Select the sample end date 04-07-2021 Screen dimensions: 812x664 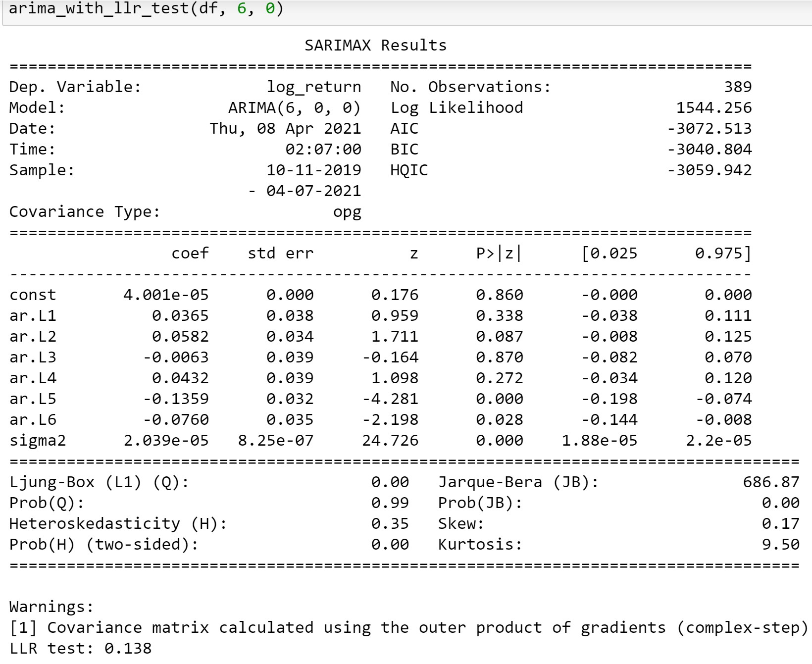coord(314,191)
